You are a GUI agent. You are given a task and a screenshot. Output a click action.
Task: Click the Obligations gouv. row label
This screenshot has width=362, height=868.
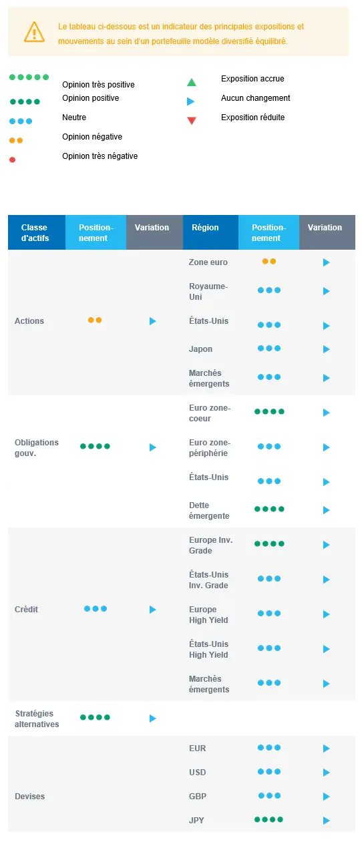pos(37,448)
